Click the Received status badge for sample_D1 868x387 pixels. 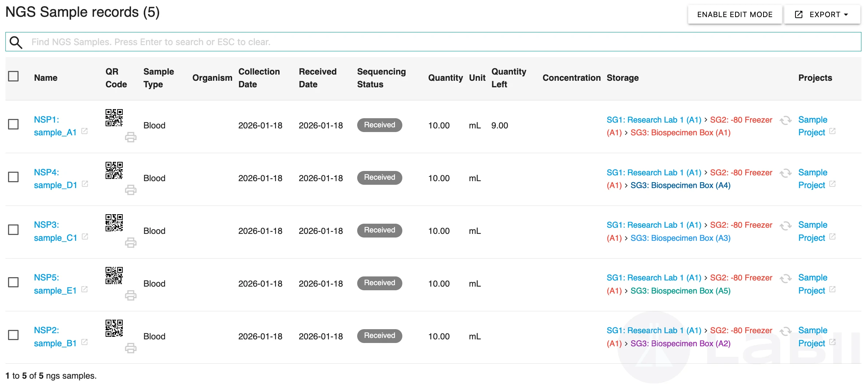[379, 177]
